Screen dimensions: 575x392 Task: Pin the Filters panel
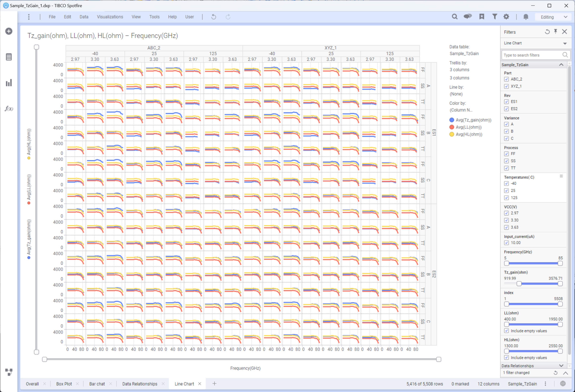click(x=556, y=32)
